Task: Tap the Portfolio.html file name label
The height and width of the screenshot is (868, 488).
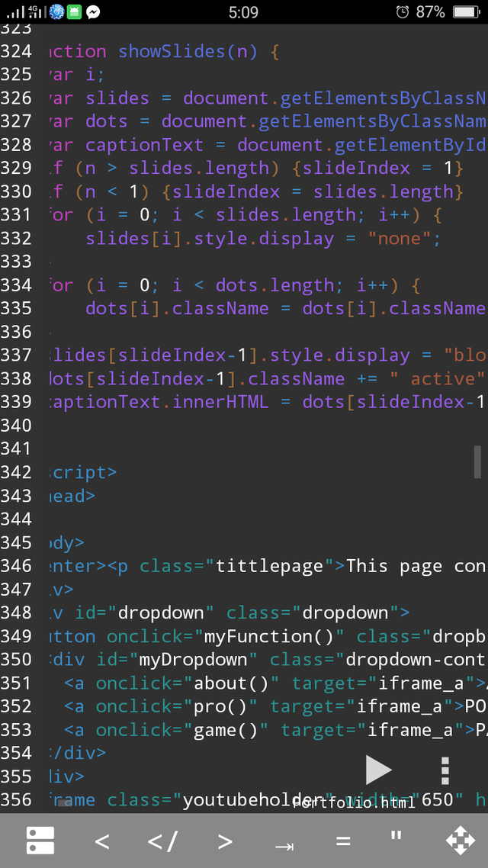Action: pyautogui.click(x=354, y=802)
